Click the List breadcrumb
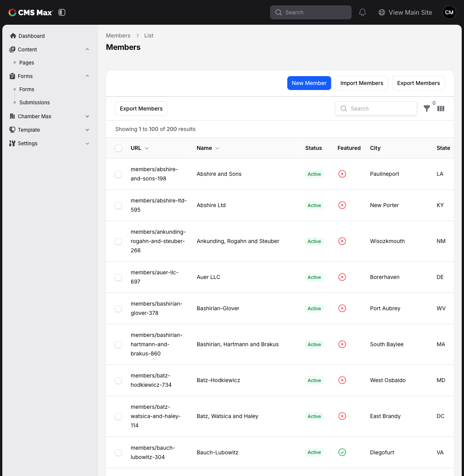This screenshot has width=464, height=476. coord(149,36)
